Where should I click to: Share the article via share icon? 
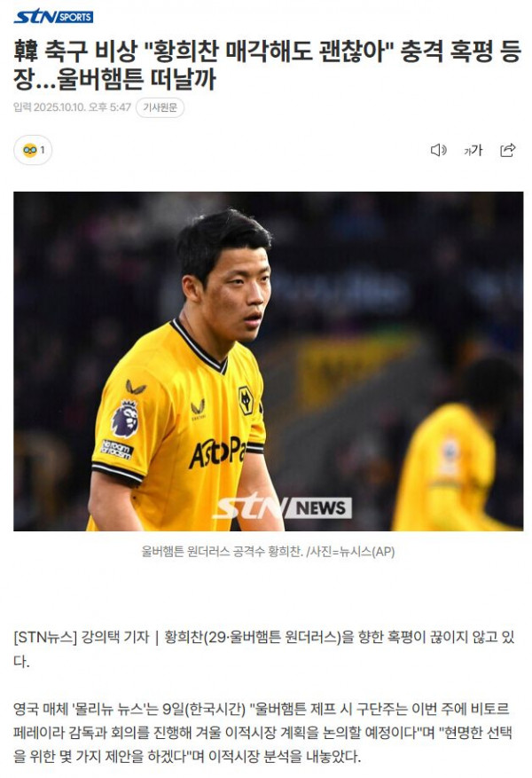pyautogui.click(x=508, y=150)
